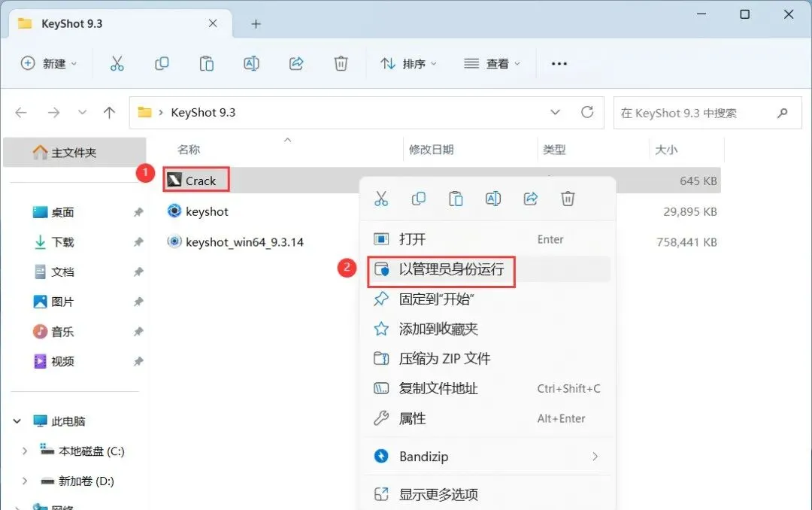
Task: Click the Paste icon in the top toolbar
Action: pyautogui.click(x=207, y=64)
